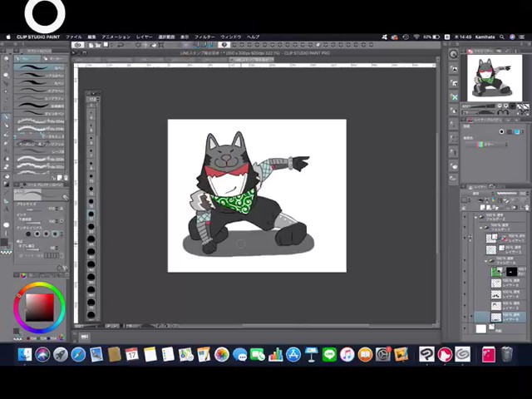Open the Quick Access palette icon
Screen dimensions: 532x399
pyautogui.click(x=454, y=54)
